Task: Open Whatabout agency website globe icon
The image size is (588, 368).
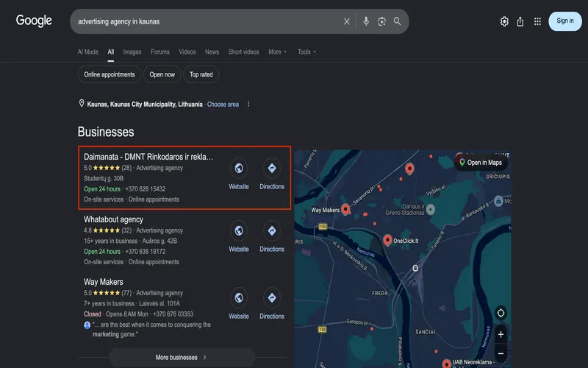Action: 239,230
